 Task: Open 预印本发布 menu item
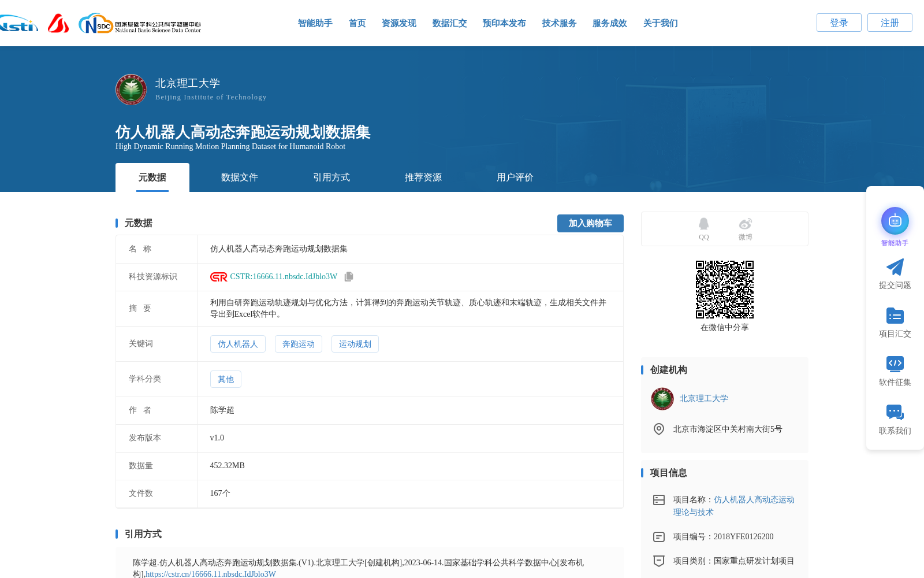(504, 23)
